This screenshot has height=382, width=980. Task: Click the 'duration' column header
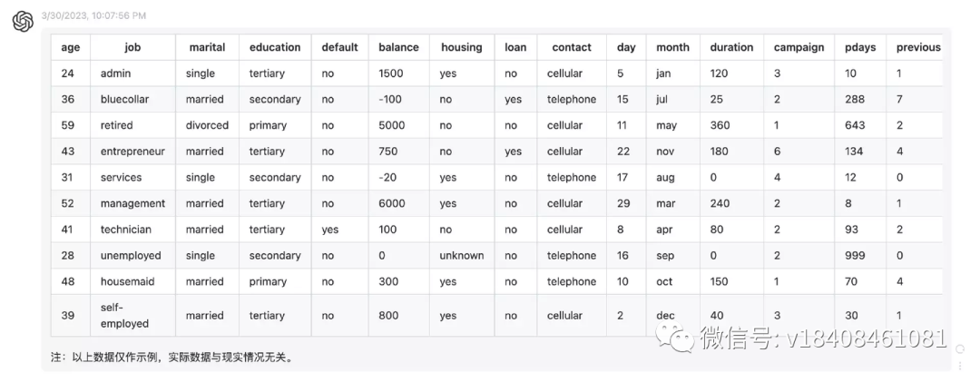(x=731, y=47)
